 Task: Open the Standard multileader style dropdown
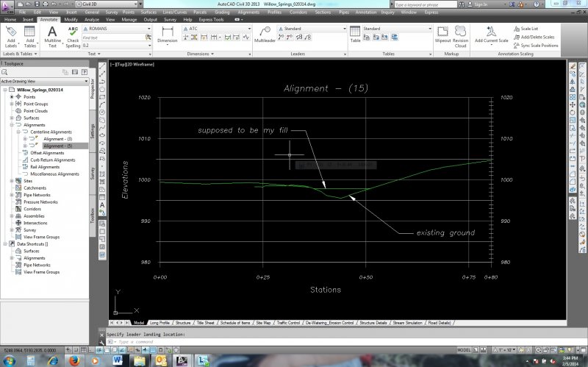click(x=344, y=29)
